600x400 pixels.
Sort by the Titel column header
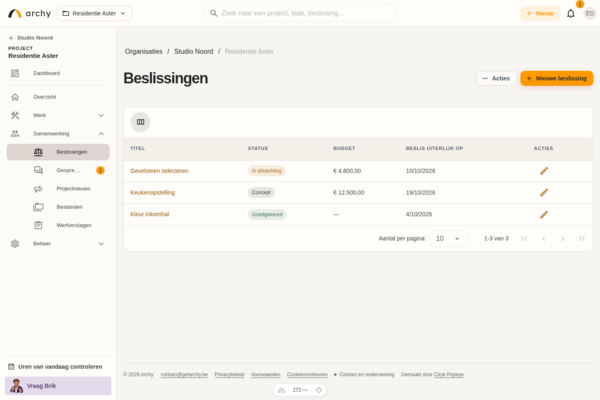[x=137, y=149]
